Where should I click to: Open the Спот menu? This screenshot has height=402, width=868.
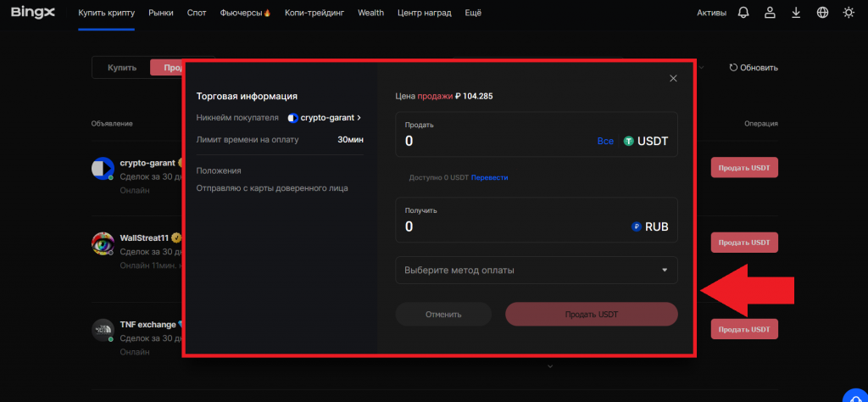point(197,13)
